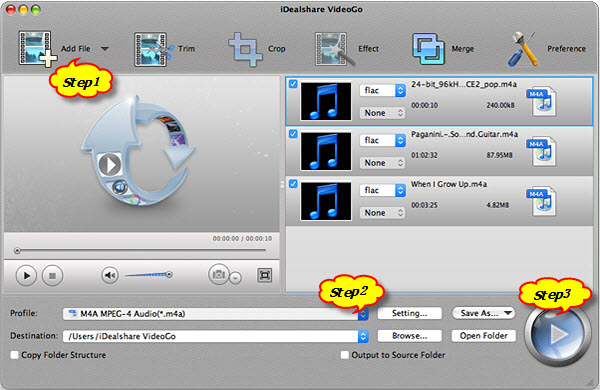Click the Add File label

coord(76,49)
